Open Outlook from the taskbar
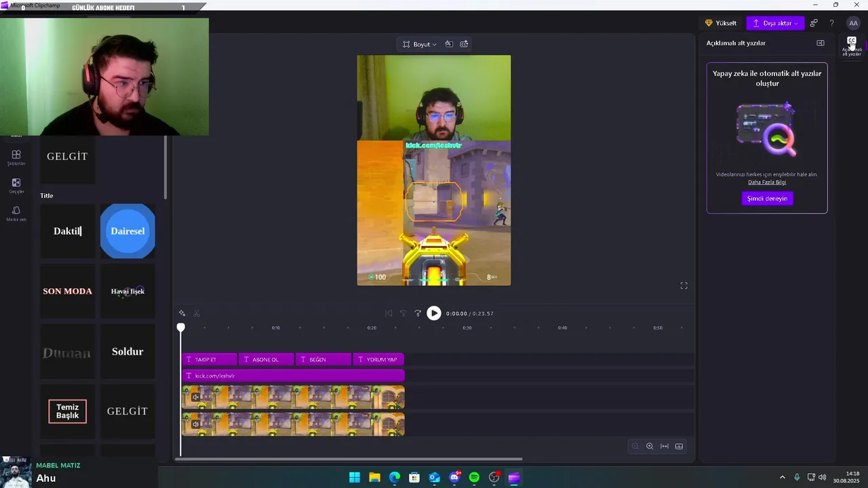This screenshot has width=868, height=488. click(x=435, y=478)
